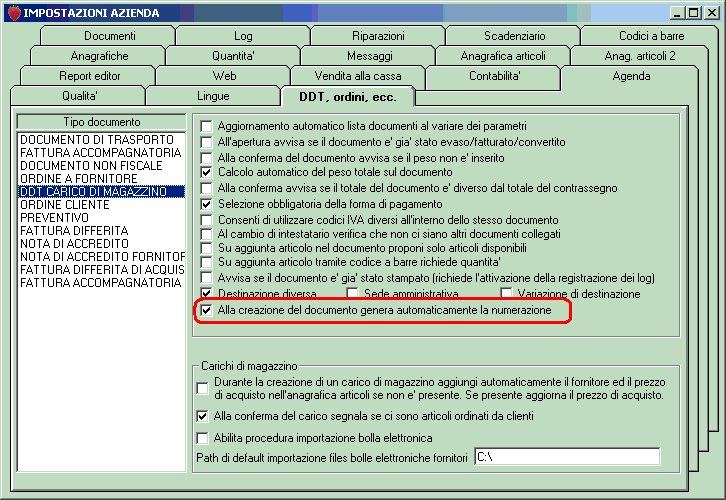
Task: Toggle totale diverso dal contrassegno checkbox
Action: point(207,188)
